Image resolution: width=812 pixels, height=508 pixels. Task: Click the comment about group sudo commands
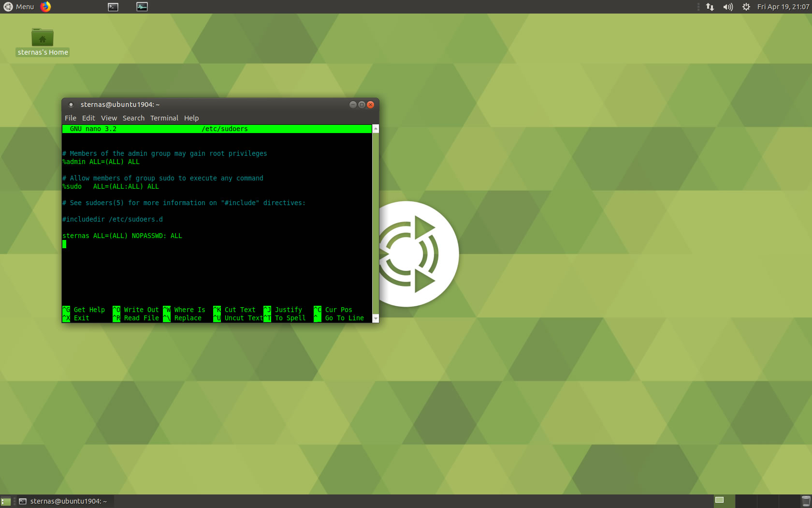tap(163, 179)
